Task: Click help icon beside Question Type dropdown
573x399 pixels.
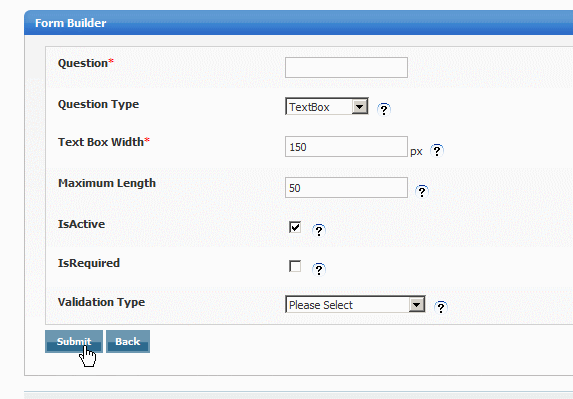Action: click(x=384, y=109)
